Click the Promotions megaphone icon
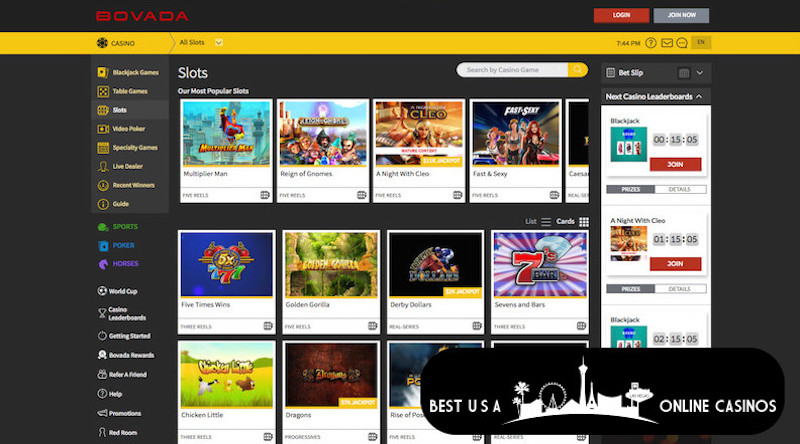Image resolution: width=800 pixels, height=444 pixels. 102,413
